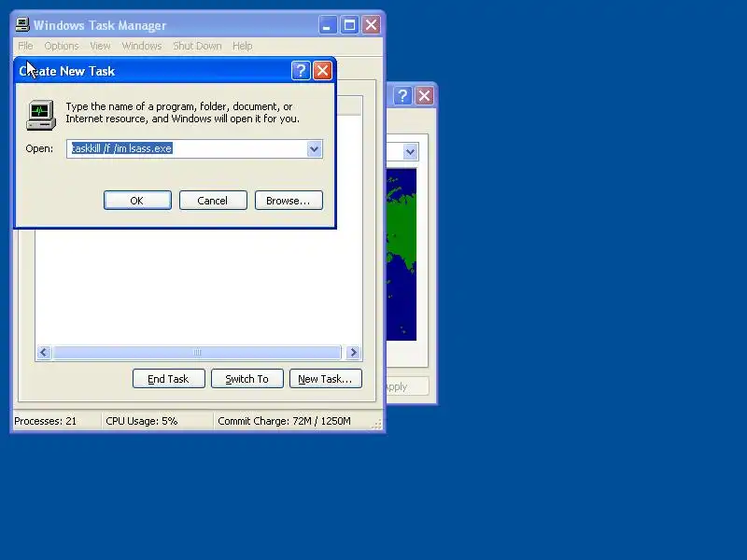747x560 pixels.
Task: Click Cancel in Create New Task
Action: tap(213, 201)
